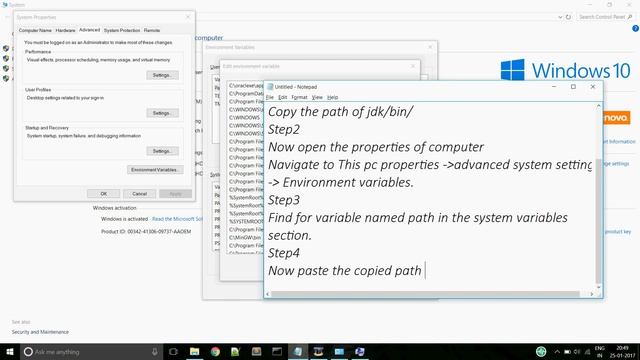640x360 pixels.
Task: Click the volume icon in the tray
Action: [x=577, y=351]
